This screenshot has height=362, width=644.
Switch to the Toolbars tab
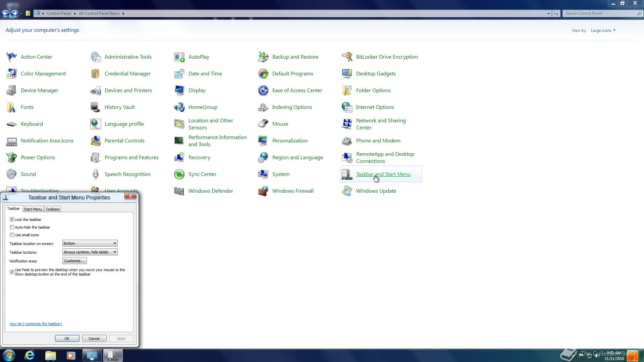[x=53, y=209]
